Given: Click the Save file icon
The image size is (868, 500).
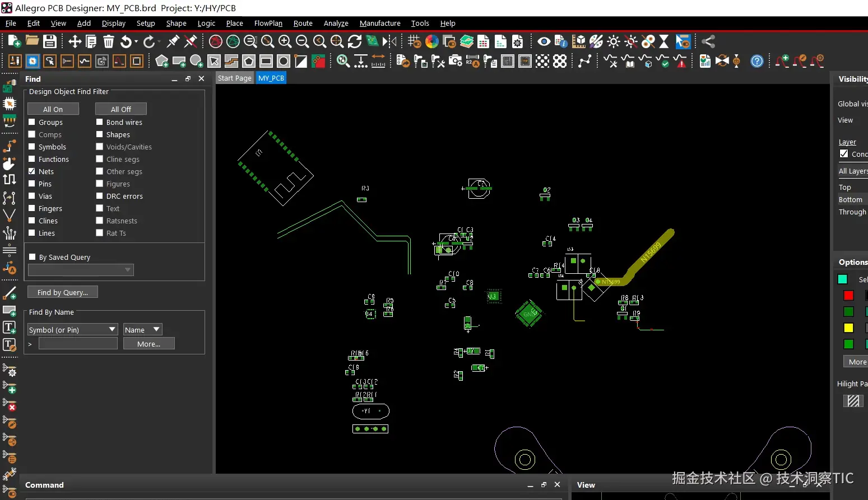Looking at the screenshot, I should [x=50, y=41].
